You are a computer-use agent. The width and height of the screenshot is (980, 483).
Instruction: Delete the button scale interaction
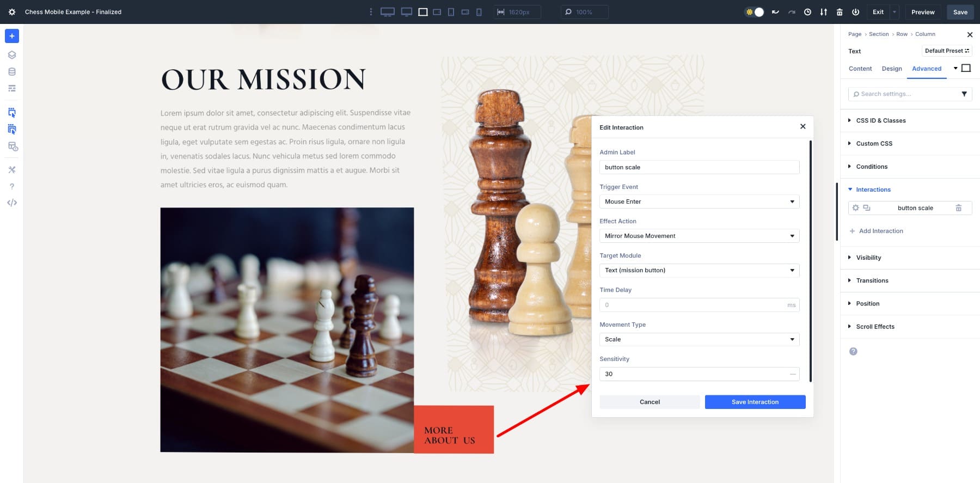tap(959, 208)
